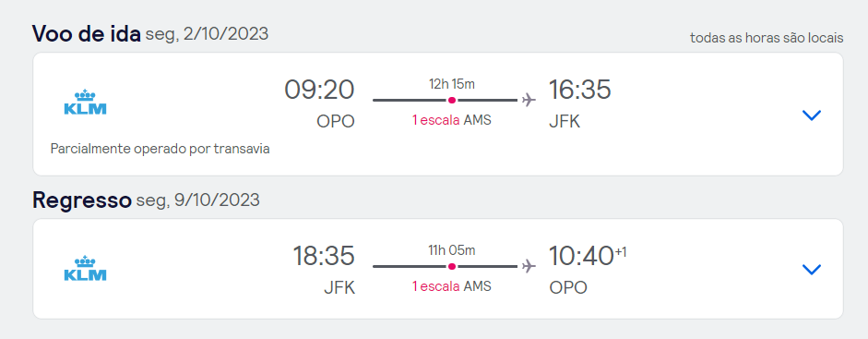
Task: Click 'todas as horas são locais' note
Action: click(767, 38)
